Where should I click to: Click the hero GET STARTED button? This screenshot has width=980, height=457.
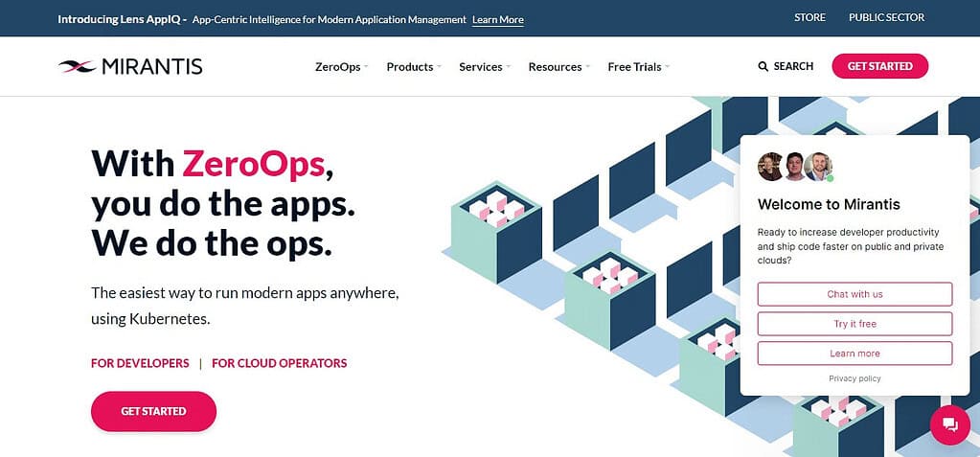[x=153, y=411]
